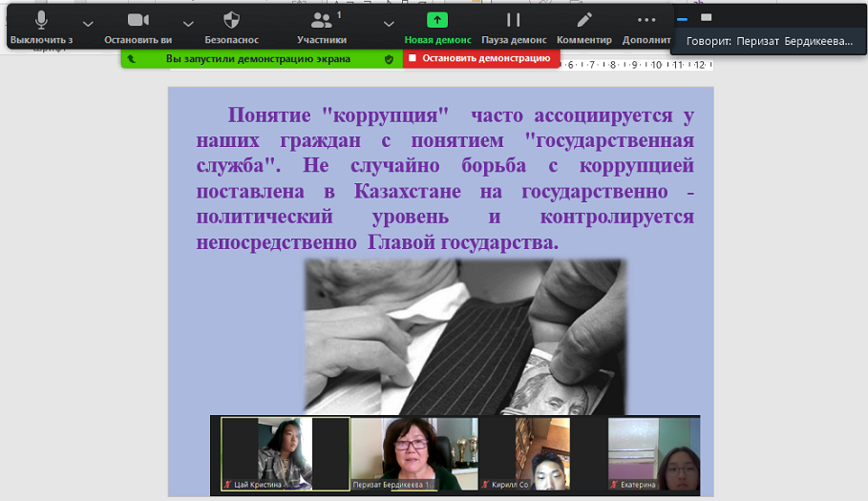
Task: Open the Комментировать pencil annotation tool
Action: (583, 21)
